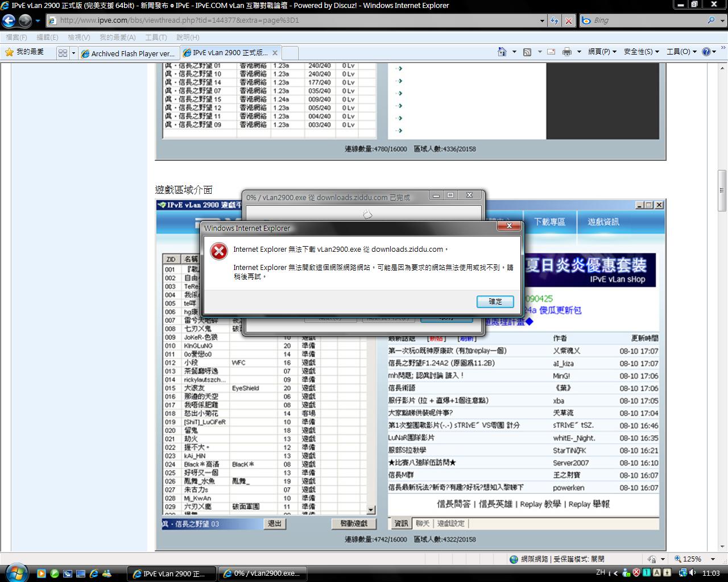
Task: Open a new blank tab
Action: tap(290, 53)
